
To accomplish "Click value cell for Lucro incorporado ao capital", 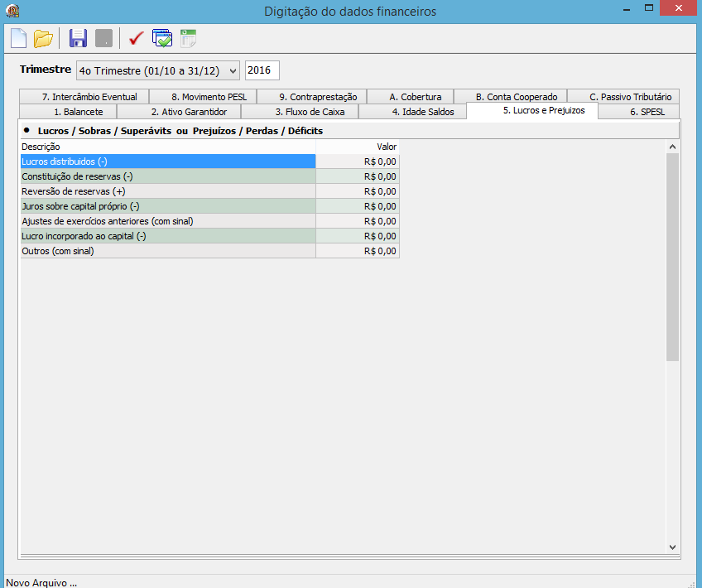I will click(x=358, y=236).
